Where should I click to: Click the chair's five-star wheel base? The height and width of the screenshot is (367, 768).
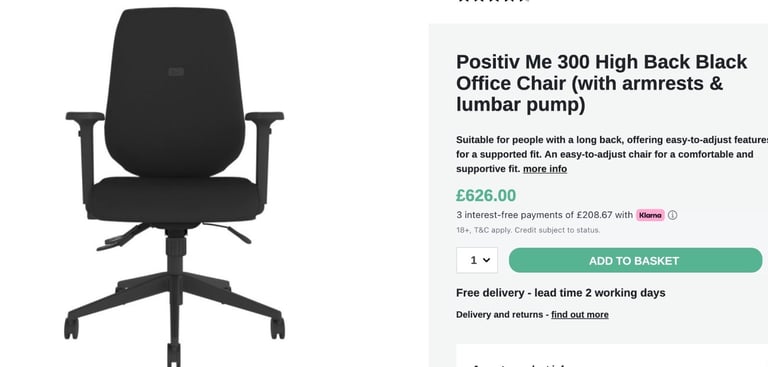[174, 309]
